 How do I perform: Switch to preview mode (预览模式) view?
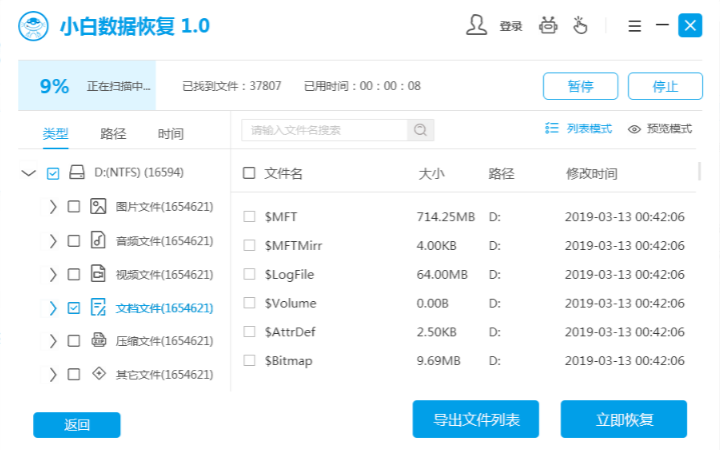660,129
